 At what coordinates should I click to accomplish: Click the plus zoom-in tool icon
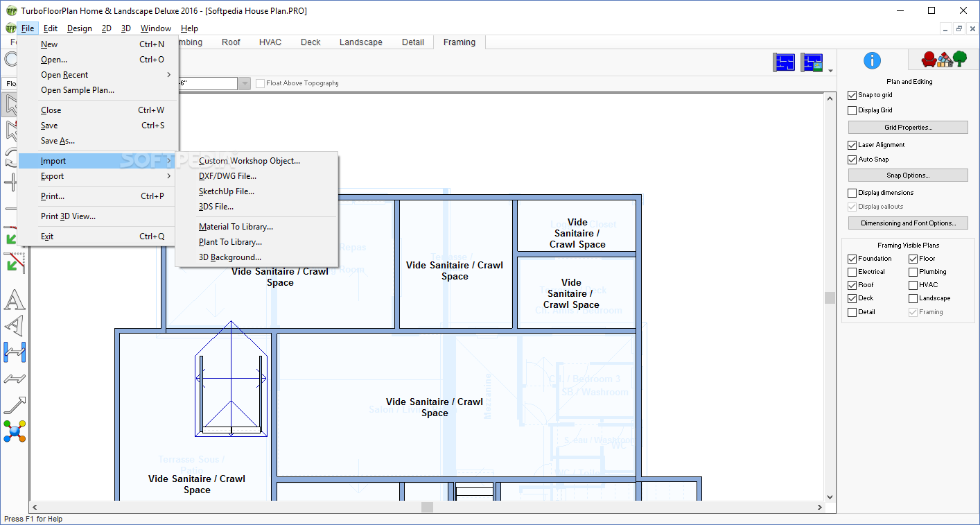pos(10,182)
